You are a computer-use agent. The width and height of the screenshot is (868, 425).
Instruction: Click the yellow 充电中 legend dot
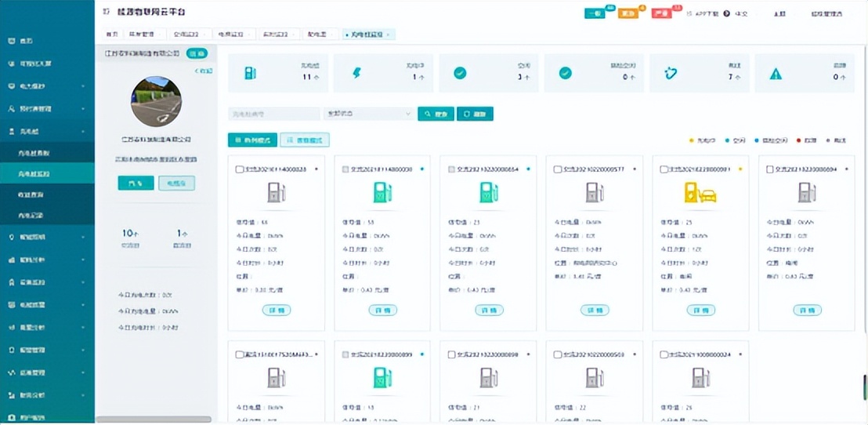pyautogui.click(x=691, y=140)
